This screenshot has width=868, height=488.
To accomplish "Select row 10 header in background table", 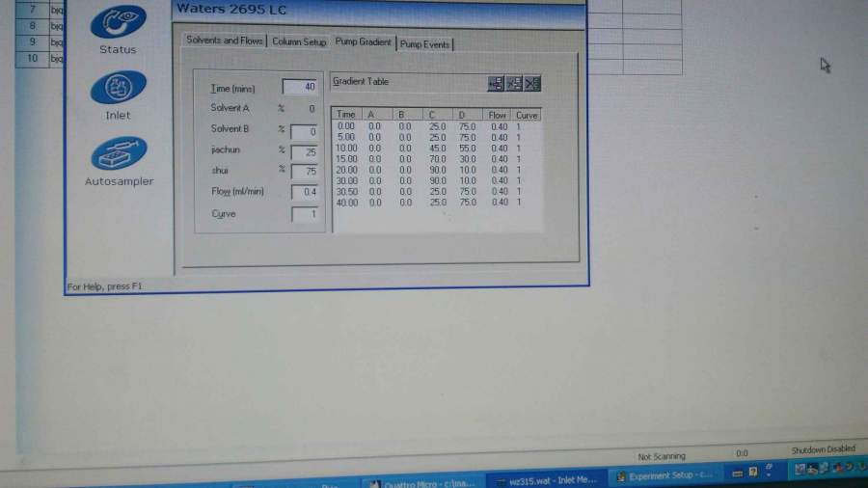I will click(x=32, y=59).
